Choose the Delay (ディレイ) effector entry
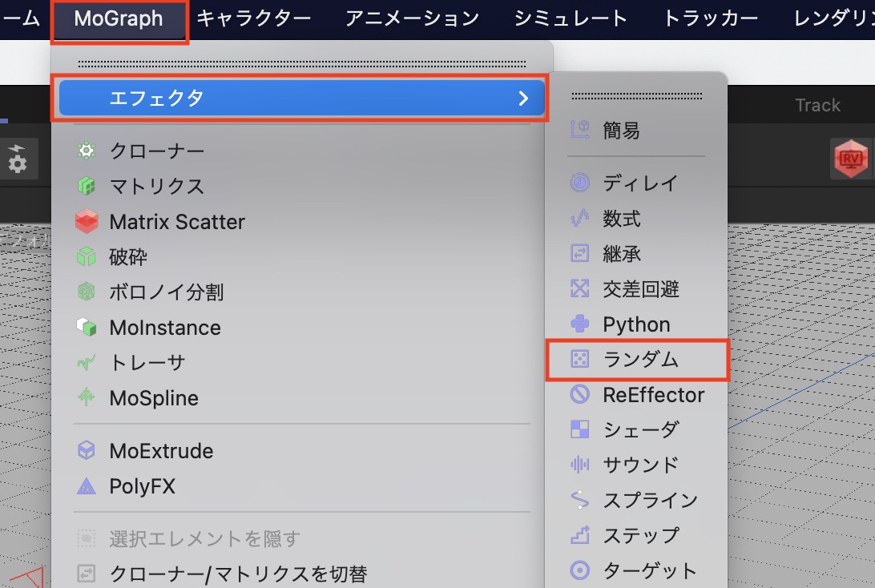Image resolution: width=875 pixels, height=588 pixels. [x=639, y=183]
